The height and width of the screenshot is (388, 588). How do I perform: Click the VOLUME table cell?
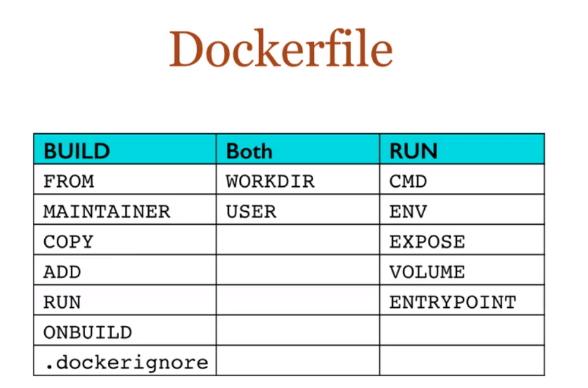click(x=462, y=270)
